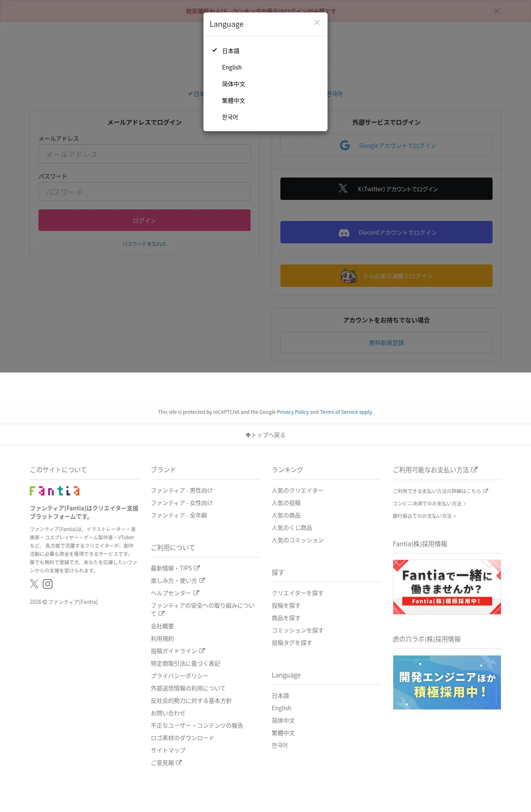Expand 銀行振込でのお支払い方法 link
The width and height of the screenshot is (531, 812).
[x=424, y=516]
